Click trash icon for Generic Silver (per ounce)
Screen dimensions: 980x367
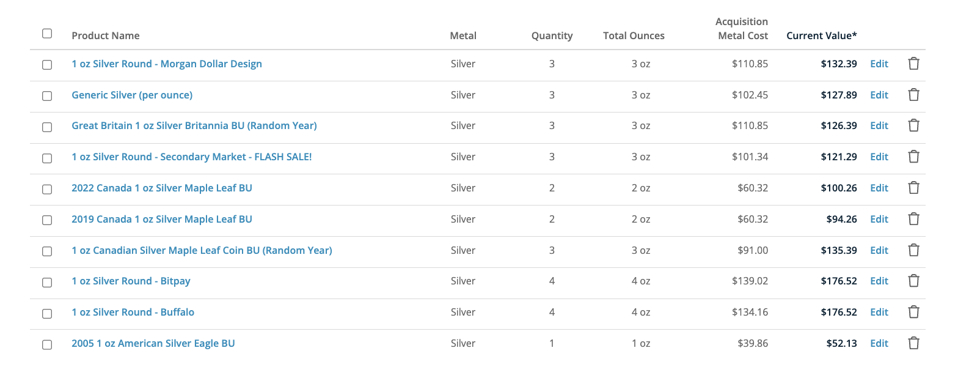click(x=913, y=95)
